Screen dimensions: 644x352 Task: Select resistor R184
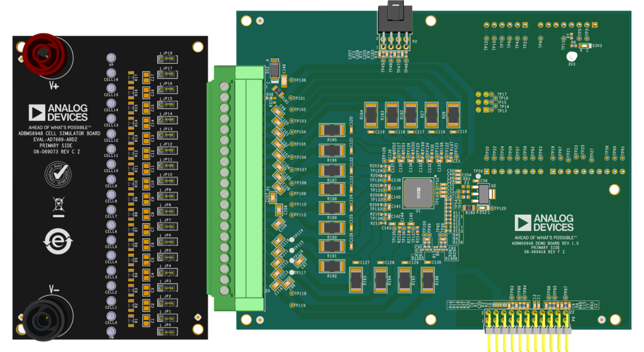click(371, 115)
